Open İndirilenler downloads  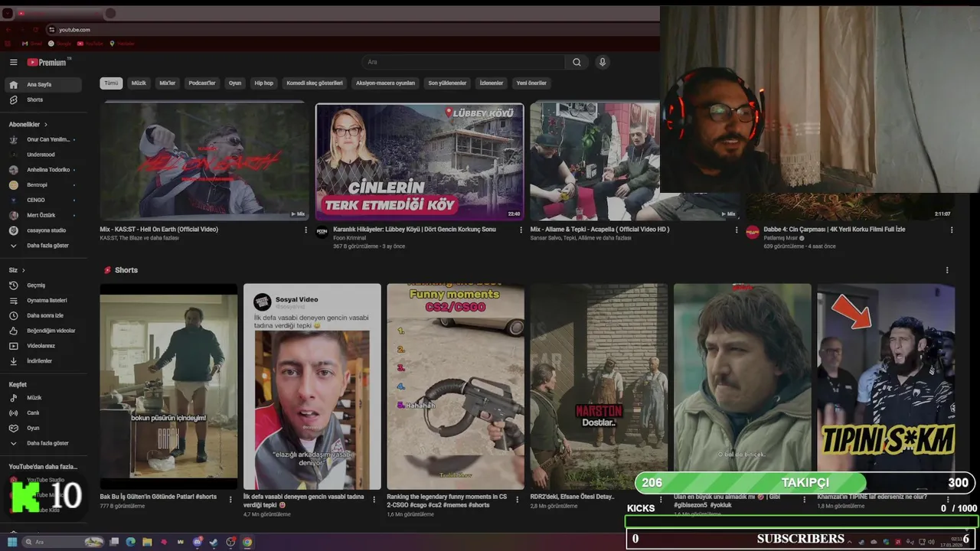tap(43, 360)
